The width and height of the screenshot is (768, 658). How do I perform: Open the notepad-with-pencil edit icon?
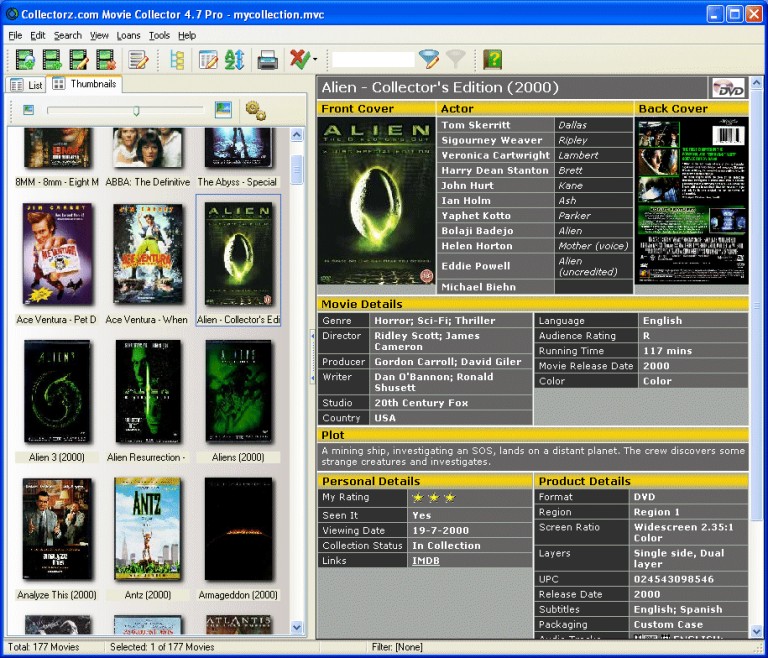pyautogui.click(x=138, y=60)
